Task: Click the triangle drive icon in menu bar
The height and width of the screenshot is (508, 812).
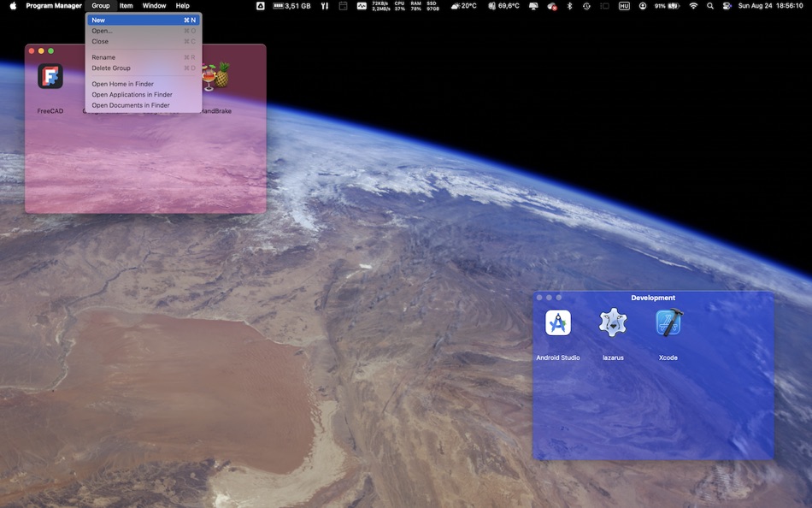Action: click(x=261, y=6)
